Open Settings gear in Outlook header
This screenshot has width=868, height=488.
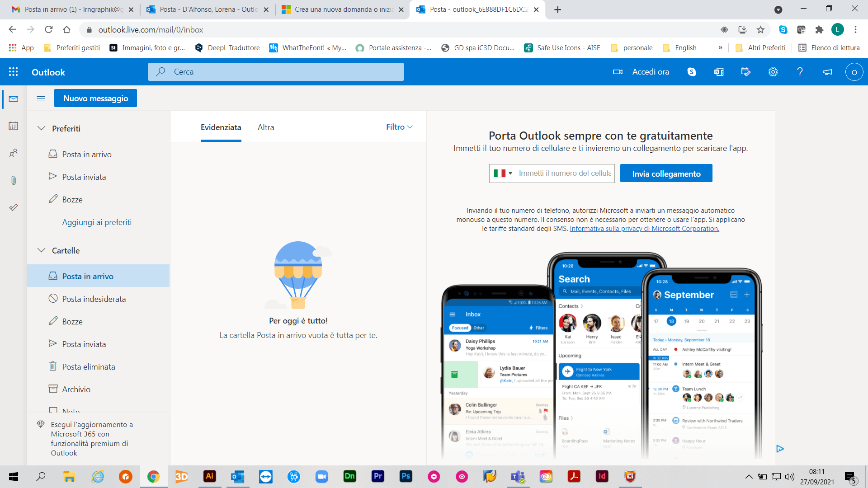click(773, 72)
